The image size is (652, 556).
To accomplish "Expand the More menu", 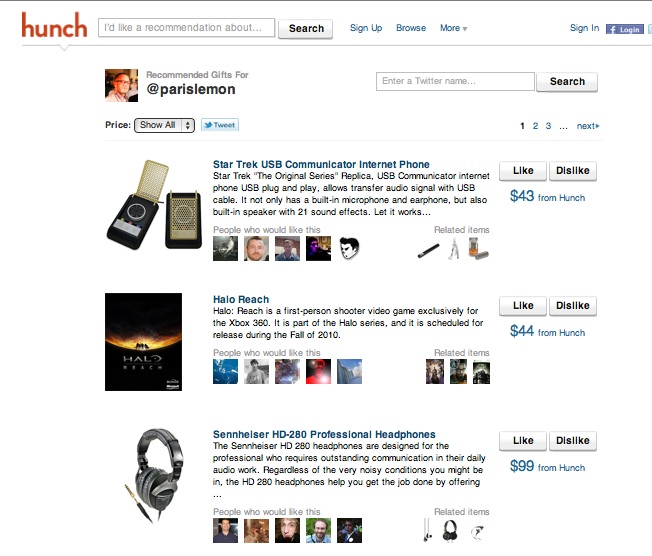I will coord(454,28).
